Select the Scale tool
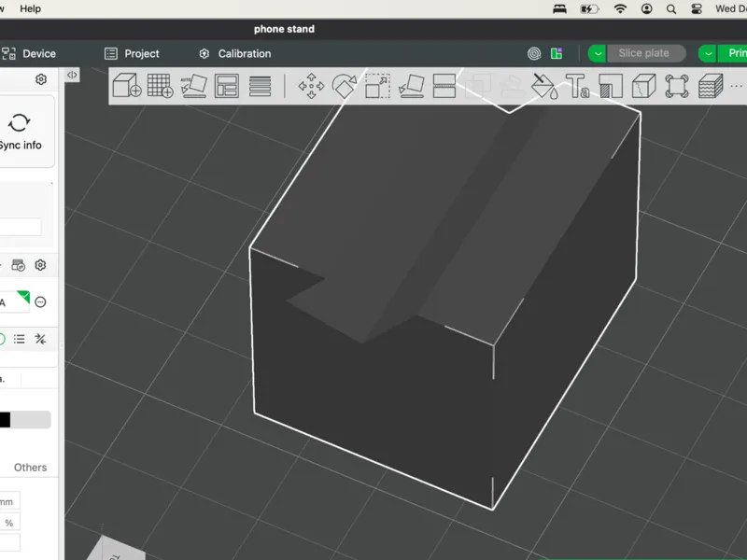This screenshot has height=560, width=747. pos(377,86)
